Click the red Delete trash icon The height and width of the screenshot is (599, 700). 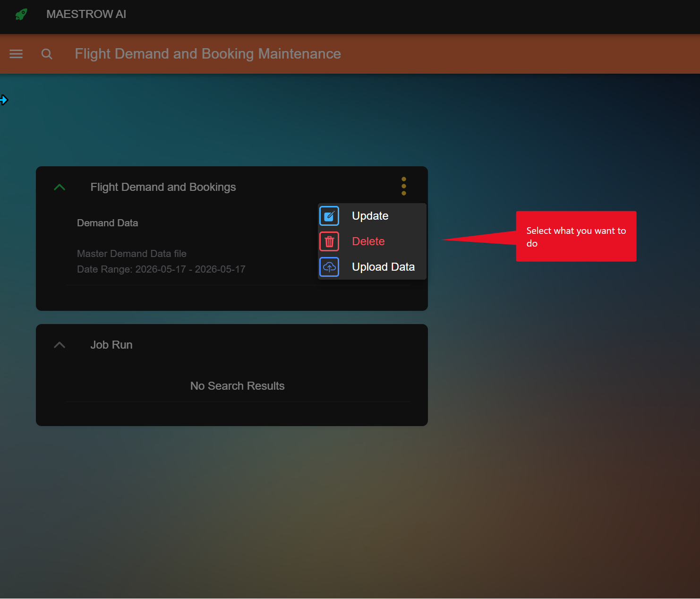329,241
